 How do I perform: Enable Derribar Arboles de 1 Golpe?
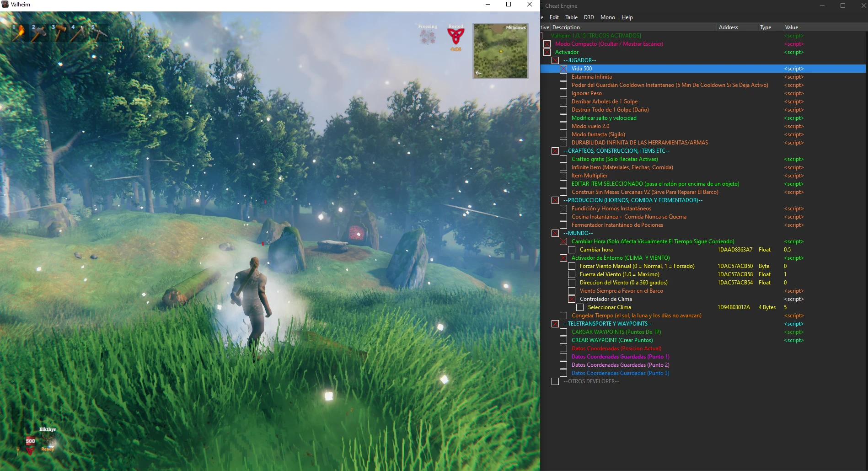tap(563, 102)
